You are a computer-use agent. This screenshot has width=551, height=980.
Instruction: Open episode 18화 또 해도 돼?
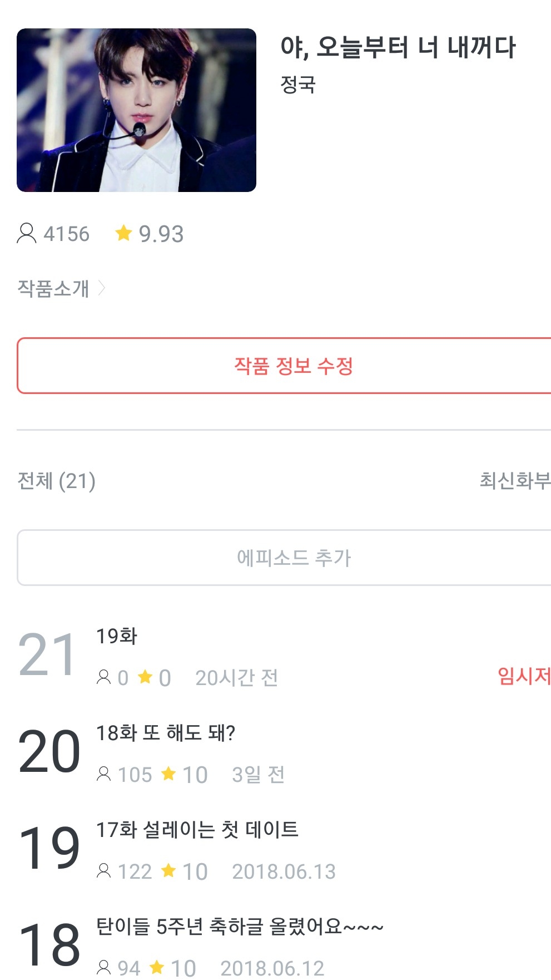(166, 733)
